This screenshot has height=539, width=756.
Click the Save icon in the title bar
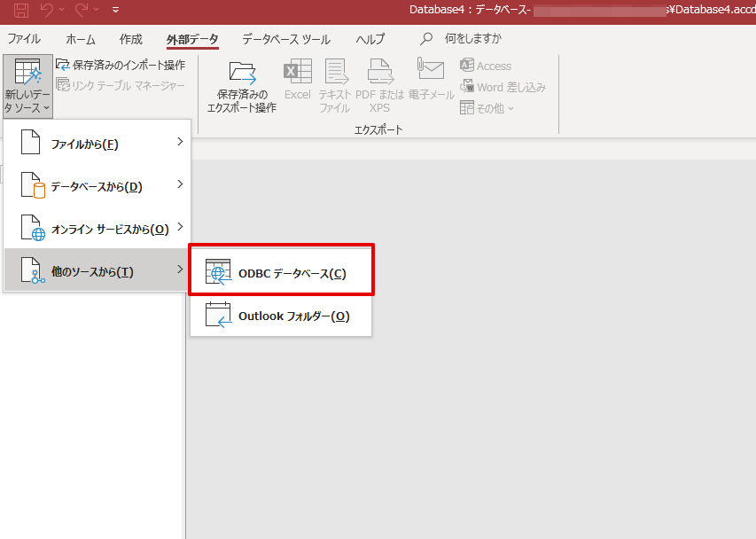click(x=21, y=10)
